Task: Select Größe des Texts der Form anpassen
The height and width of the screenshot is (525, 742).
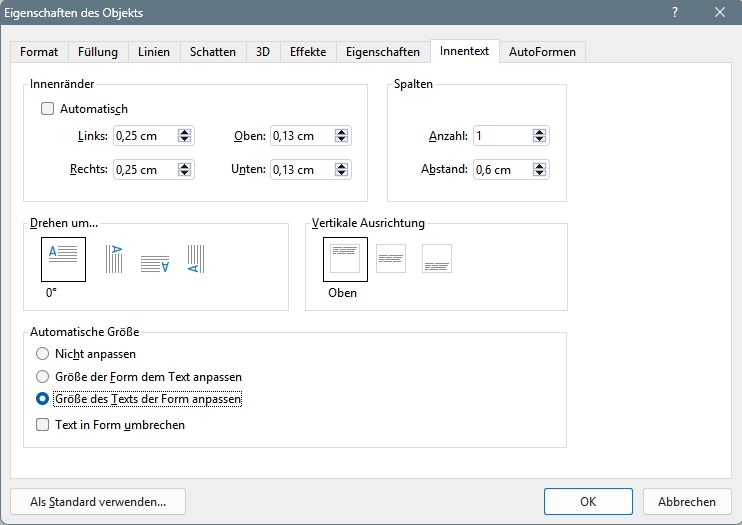Action: [x=43, y=399]
